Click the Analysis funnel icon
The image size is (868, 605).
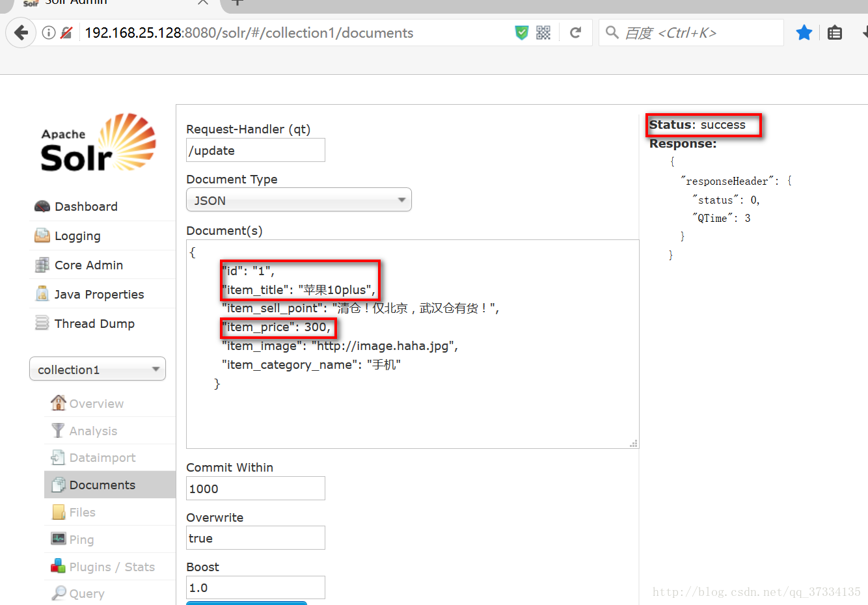[58, 431]
